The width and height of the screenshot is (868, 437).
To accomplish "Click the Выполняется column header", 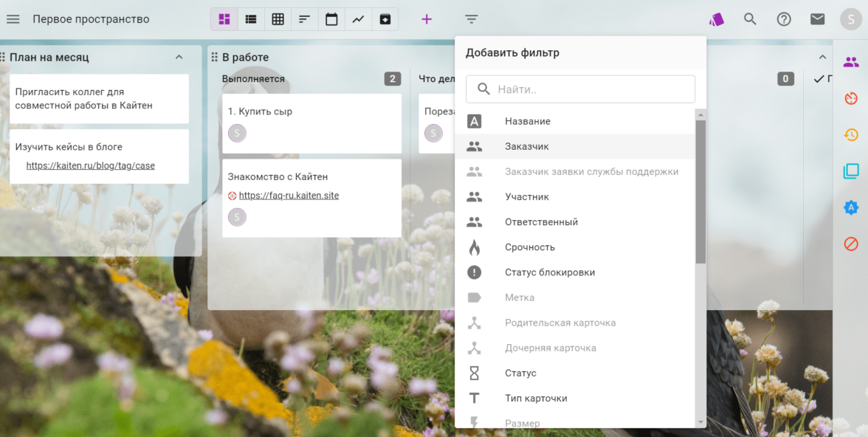I will [254, 79].
